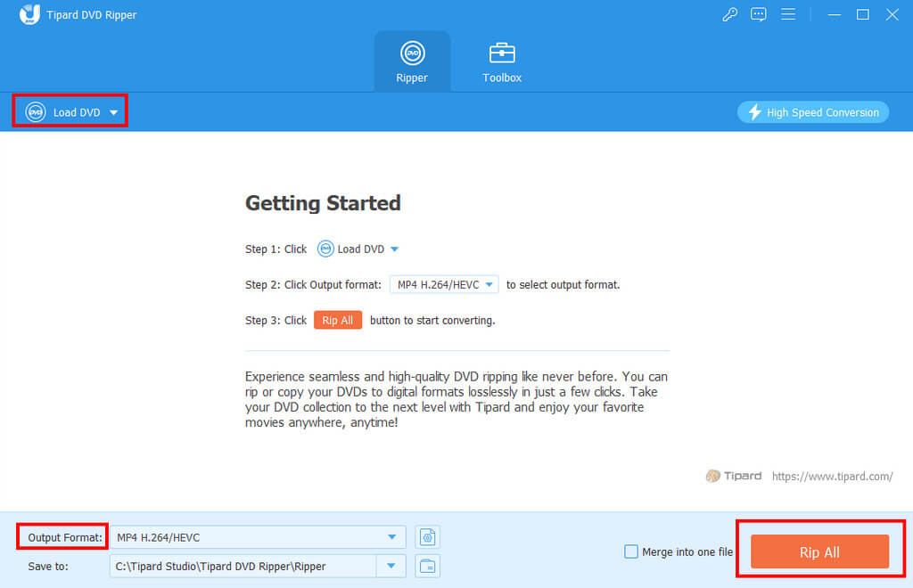Viewport: 913px width, 588px height.
Task: Click the large Rip All button
Action: coord(820,551)
